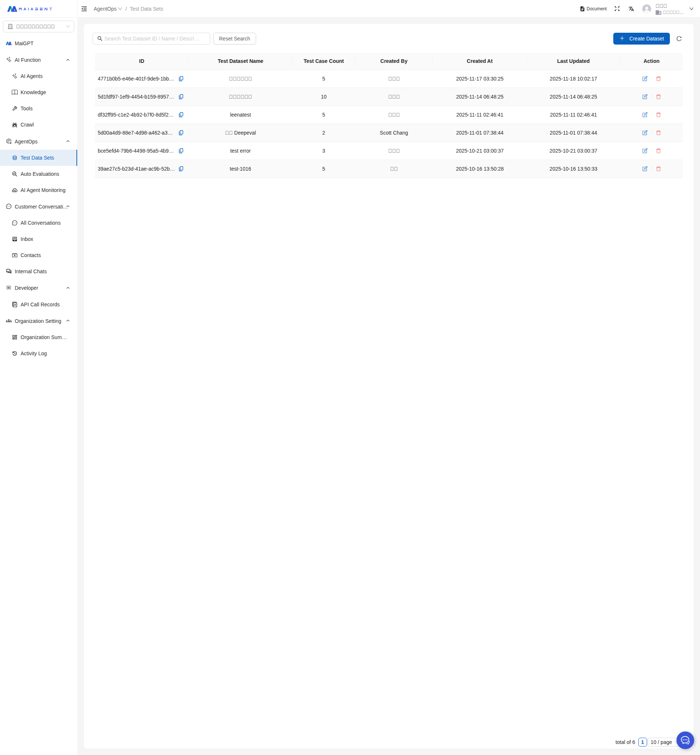Collapse the sidebar with the menu fold icon
This screenshot has width=700, height=755.
(x=84, y=9)
